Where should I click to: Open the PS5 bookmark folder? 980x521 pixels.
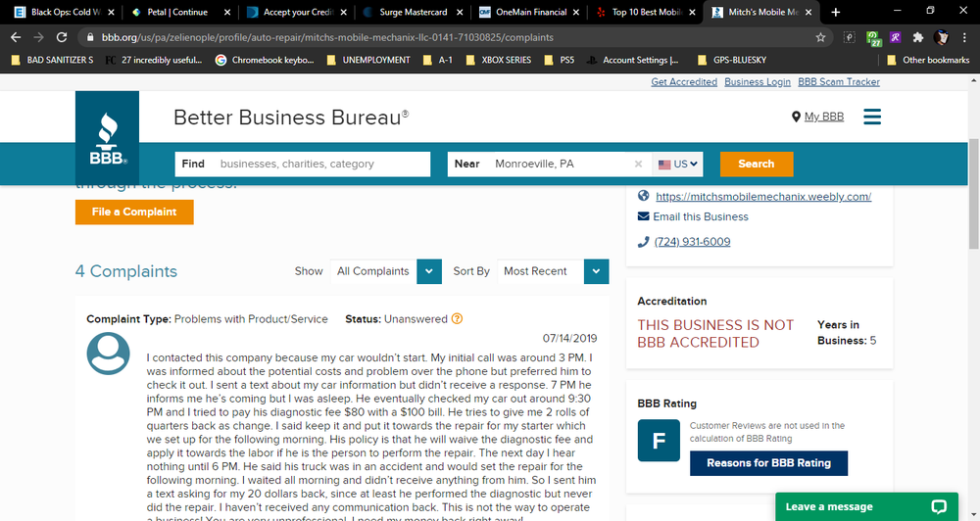coord(559,60)
